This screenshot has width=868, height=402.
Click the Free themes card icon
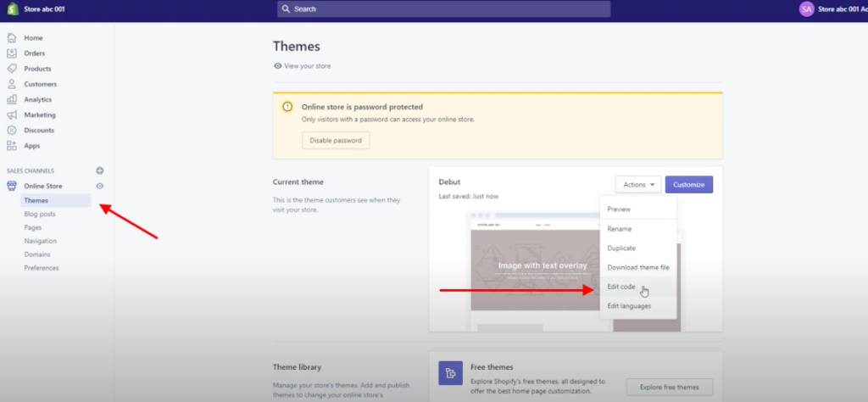coord(451,372)
